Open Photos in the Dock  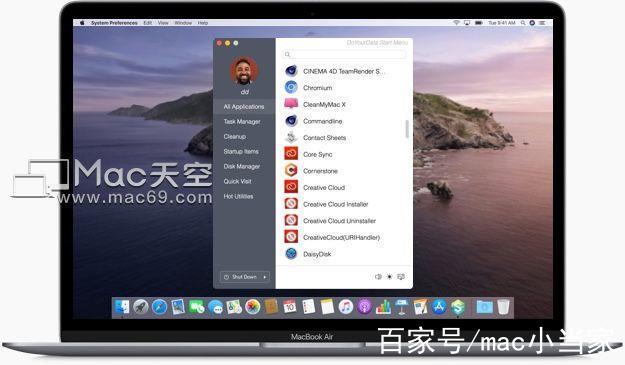click(252, 307)
